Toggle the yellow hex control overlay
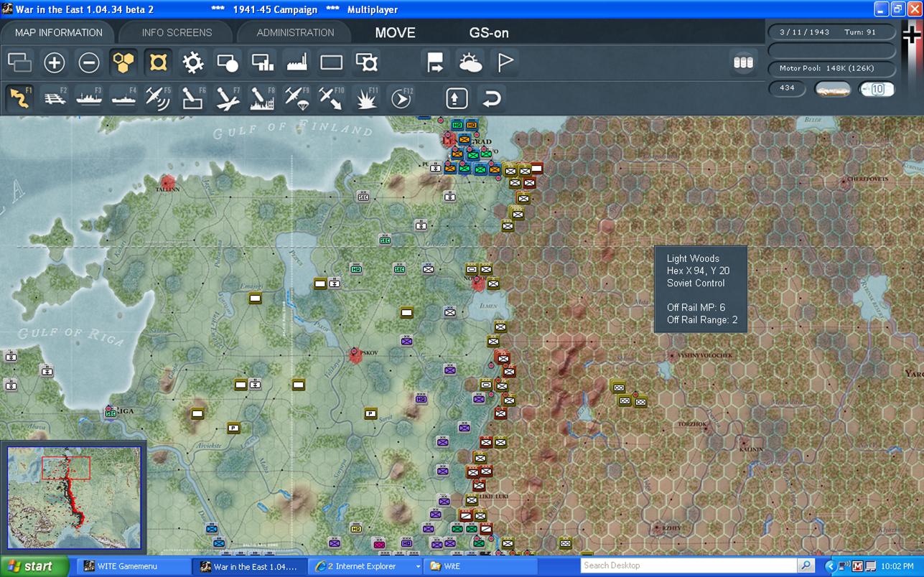 pos(158,62)
